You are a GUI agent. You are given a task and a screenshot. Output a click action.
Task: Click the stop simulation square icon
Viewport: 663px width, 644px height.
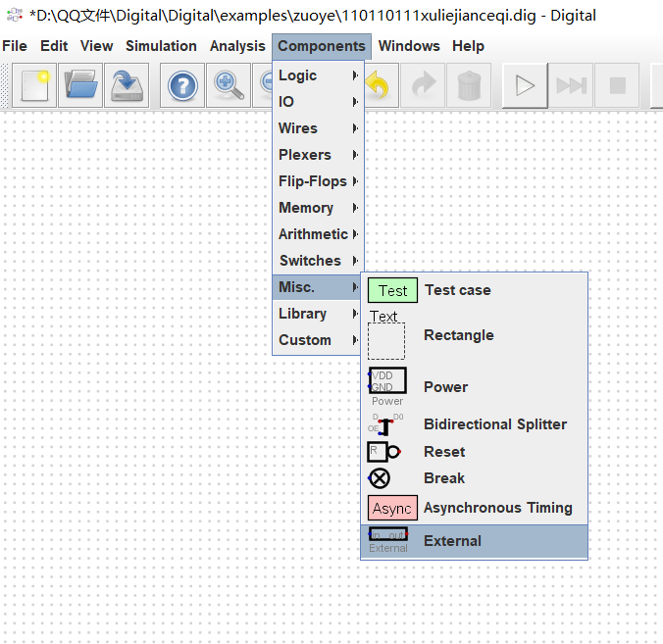[x=617, y=86]
